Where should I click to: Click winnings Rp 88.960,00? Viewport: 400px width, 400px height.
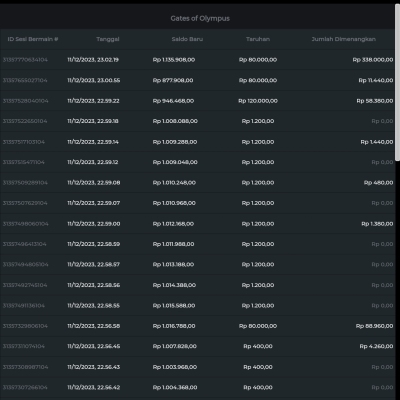point(375,326)
